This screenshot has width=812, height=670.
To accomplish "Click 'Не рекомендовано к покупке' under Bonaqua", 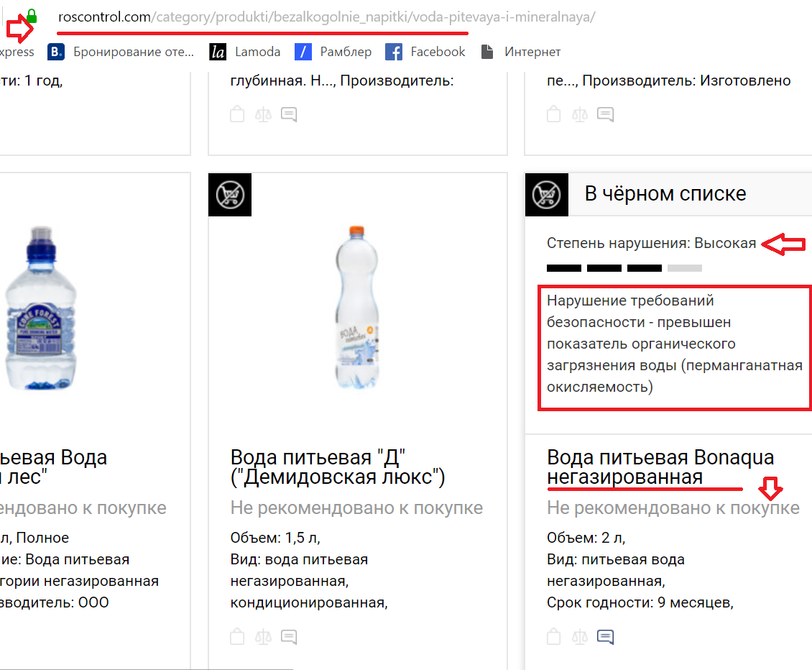I will pyautogui.click(x=673, y=508).
